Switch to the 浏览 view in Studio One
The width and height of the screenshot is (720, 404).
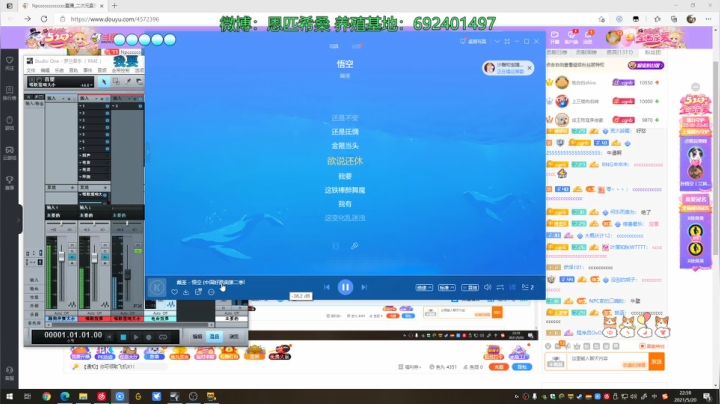pyautogui.click(x=234, y=337)
